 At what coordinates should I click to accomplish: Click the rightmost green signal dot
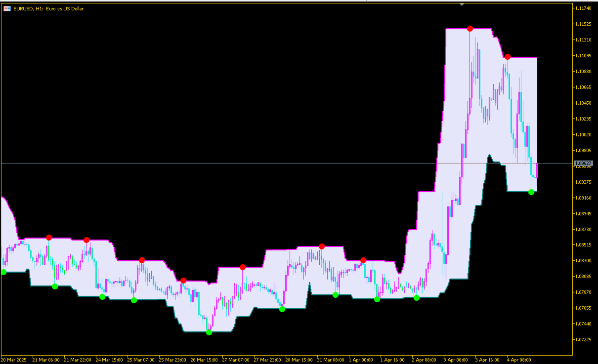[x=532, y=192]
